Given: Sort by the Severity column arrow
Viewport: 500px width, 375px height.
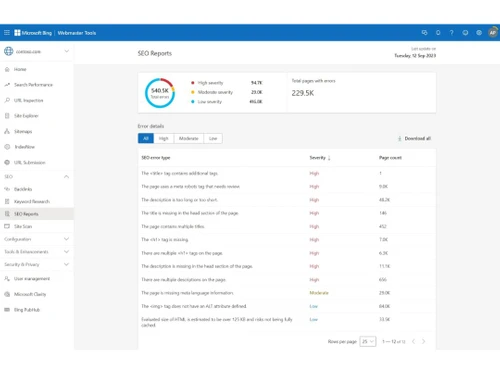Looking at the screenshot, I should coord(329,158).
